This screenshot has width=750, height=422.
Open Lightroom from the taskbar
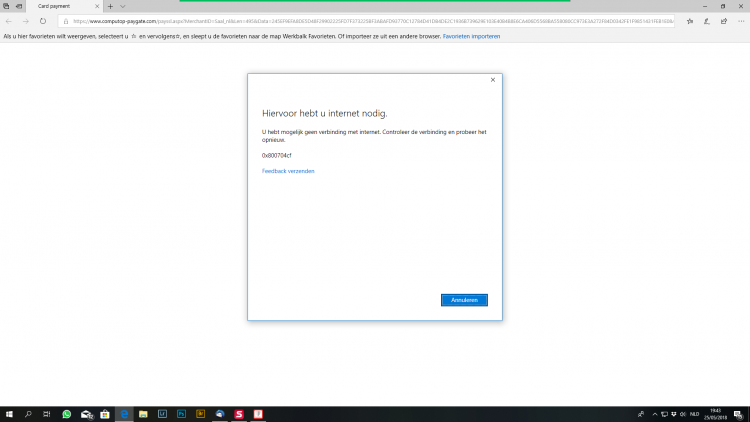[162, 414]
